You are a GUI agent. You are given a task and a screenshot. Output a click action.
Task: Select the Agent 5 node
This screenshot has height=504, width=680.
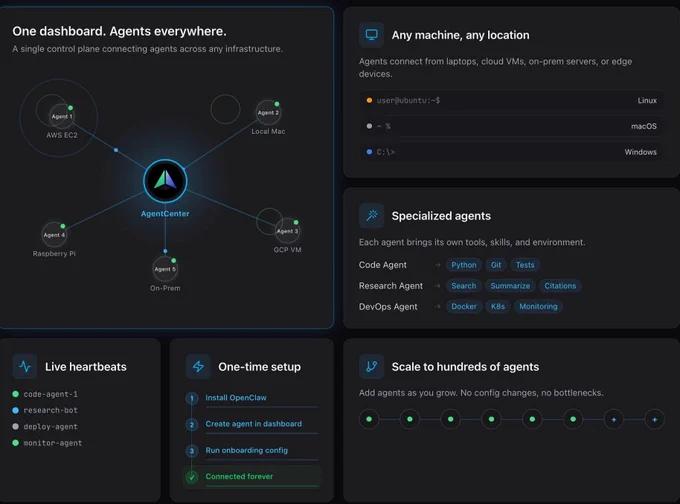pyautogui.click(x=165, y=269)
